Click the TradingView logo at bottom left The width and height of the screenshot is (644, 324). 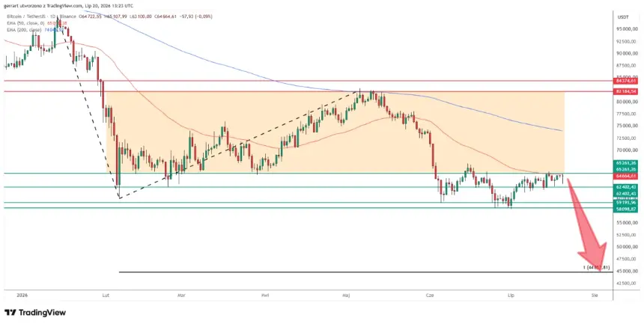click(x=35, y=313)
